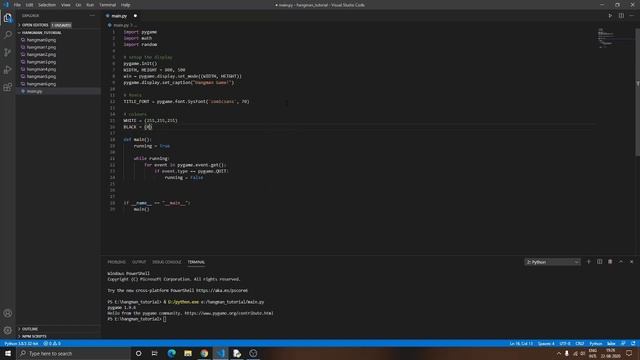
Task: Open the Edit menu
Action: tap(29, 5)
